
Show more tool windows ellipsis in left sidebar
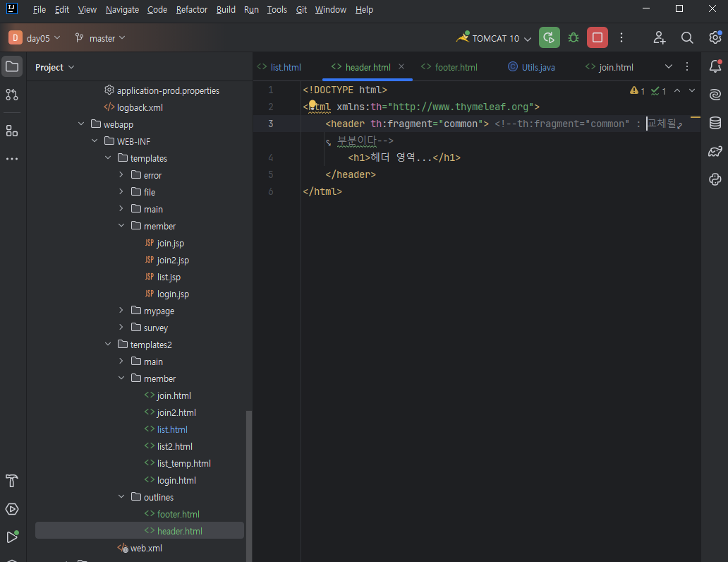point(12,159)
